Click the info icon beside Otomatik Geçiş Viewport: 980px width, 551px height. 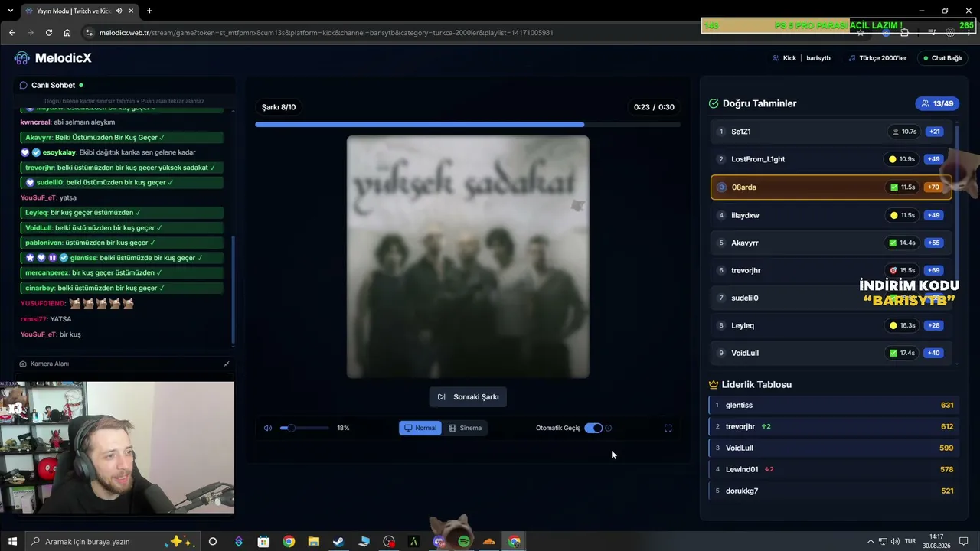(x=609, y=428)
